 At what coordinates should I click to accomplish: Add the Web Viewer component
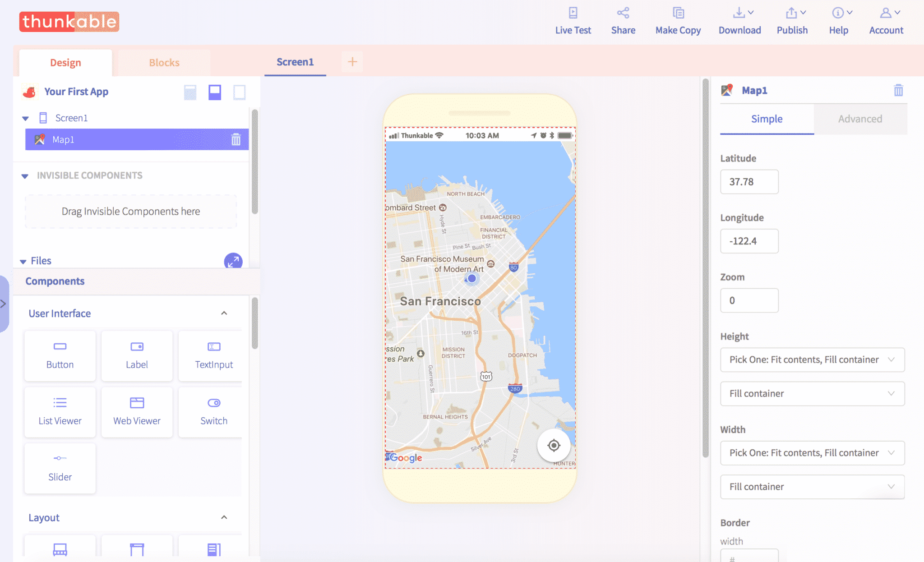[137, 411]
